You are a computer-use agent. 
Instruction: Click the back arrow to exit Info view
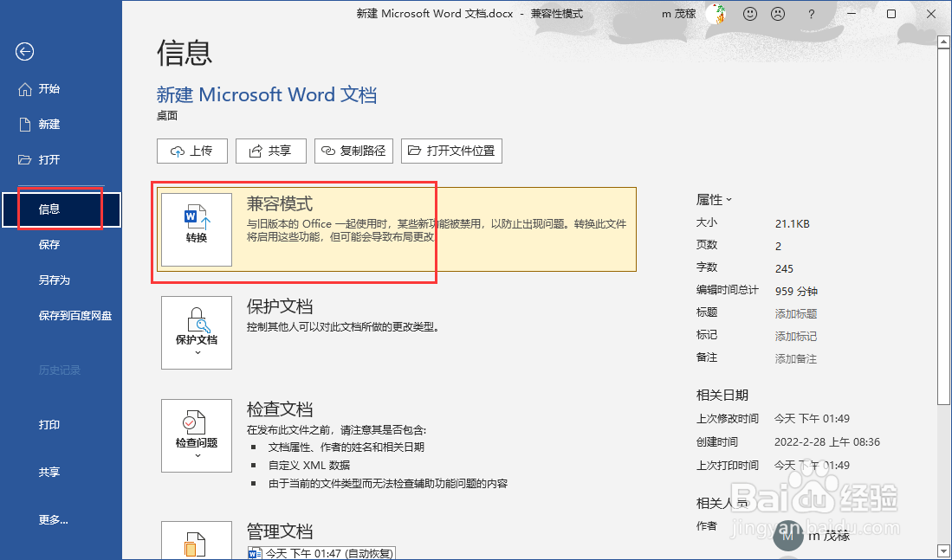24,52
